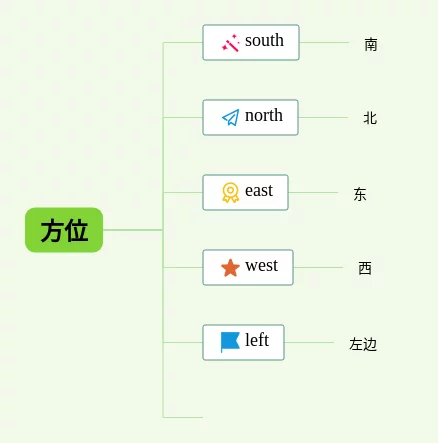The height and width of the screenshot is (443, 438).
Task: Click the magic wand icon beside south
Action: pos(230,43)
